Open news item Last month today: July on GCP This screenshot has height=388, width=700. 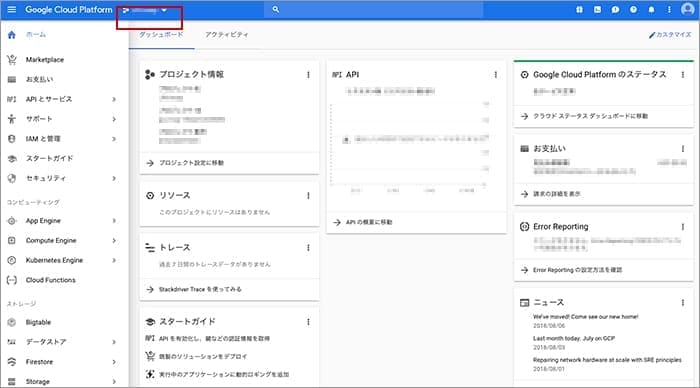(574, 338)
